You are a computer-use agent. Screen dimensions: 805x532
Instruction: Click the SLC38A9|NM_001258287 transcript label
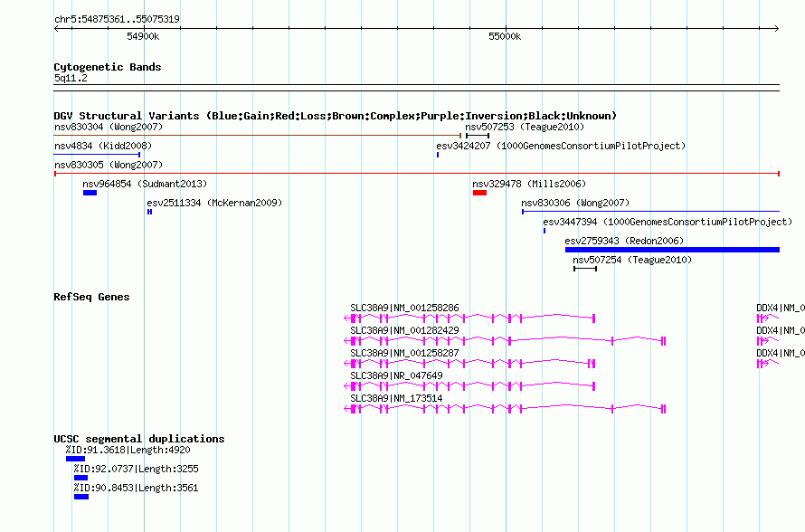(x=404, y=353)
